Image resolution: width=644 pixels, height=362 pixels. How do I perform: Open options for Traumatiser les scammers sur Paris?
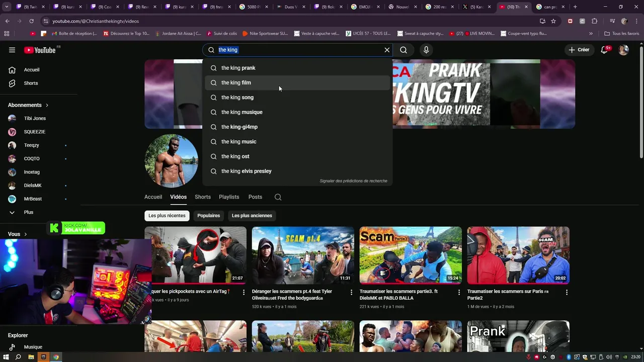[x=567, y=292]
